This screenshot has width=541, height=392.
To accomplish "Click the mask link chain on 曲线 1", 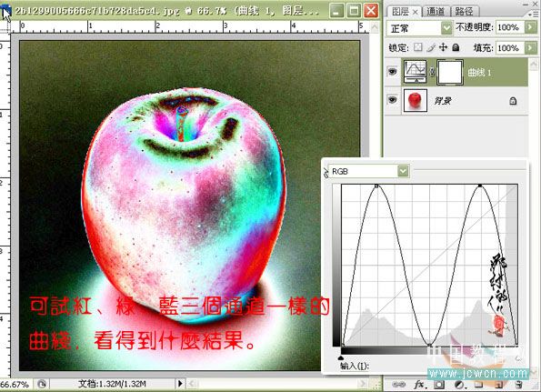I will coord(432,72).
